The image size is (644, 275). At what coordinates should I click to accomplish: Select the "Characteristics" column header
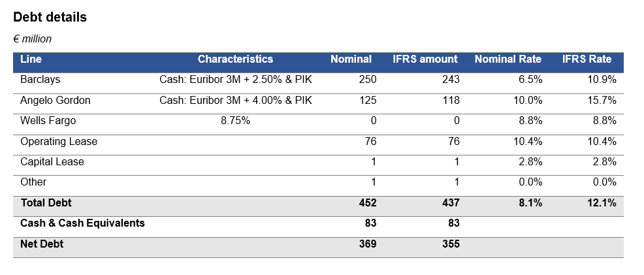(235, 59)
